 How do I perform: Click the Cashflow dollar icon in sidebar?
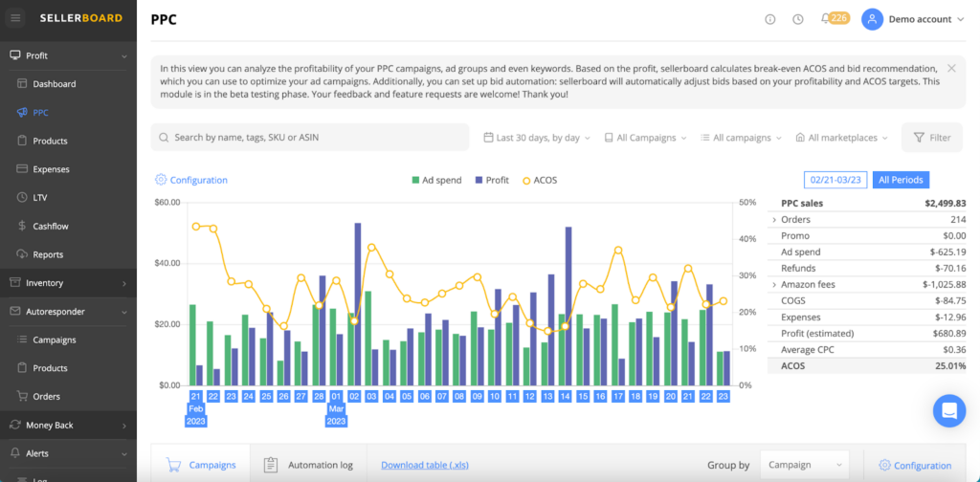coord(23,227)
